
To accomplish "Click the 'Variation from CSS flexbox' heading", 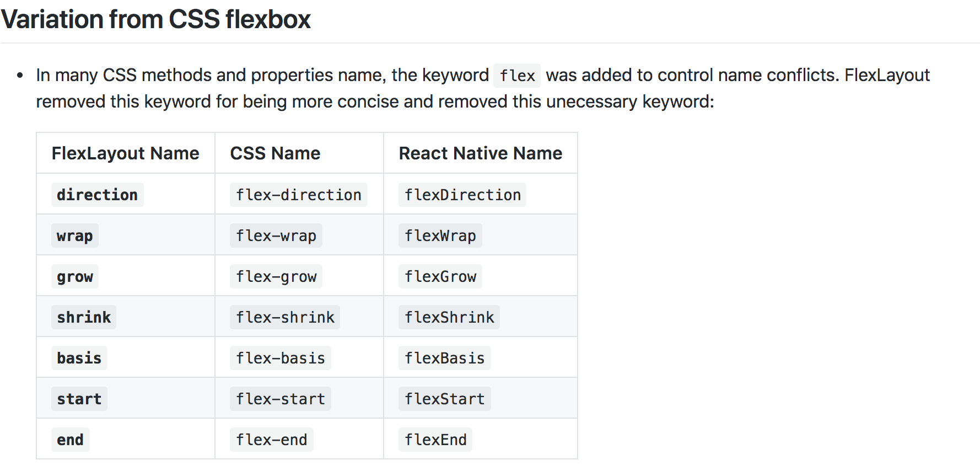I will [156, 19].
